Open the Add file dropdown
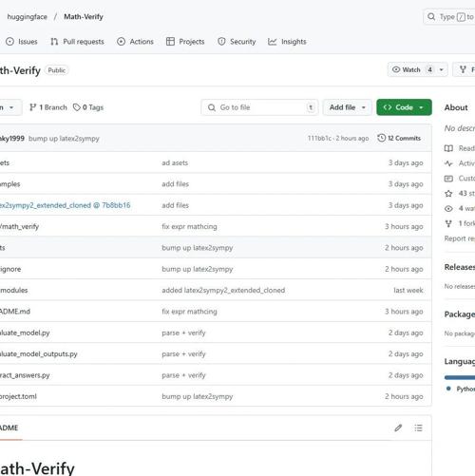This screenshot has width=475, height=476. [348, 107]
